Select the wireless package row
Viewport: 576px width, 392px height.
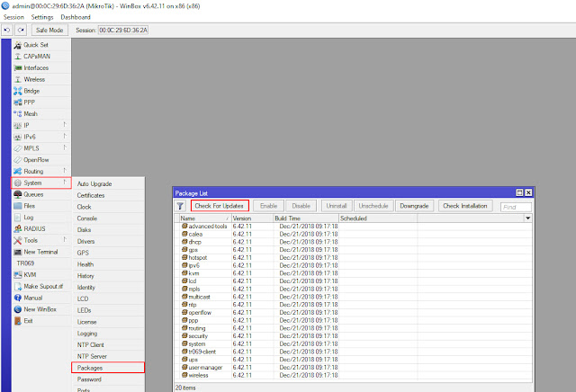pyautogui.click(x=354, y=375)
